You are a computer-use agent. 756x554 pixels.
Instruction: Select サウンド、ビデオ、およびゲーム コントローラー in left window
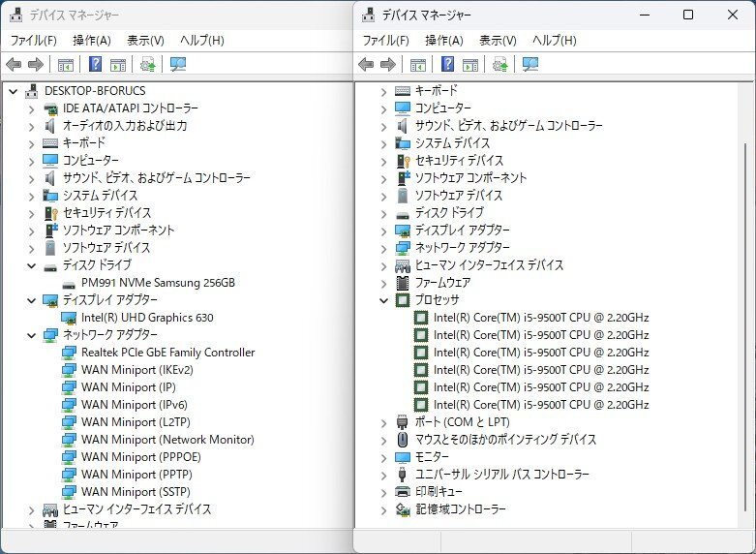[157, 178]
